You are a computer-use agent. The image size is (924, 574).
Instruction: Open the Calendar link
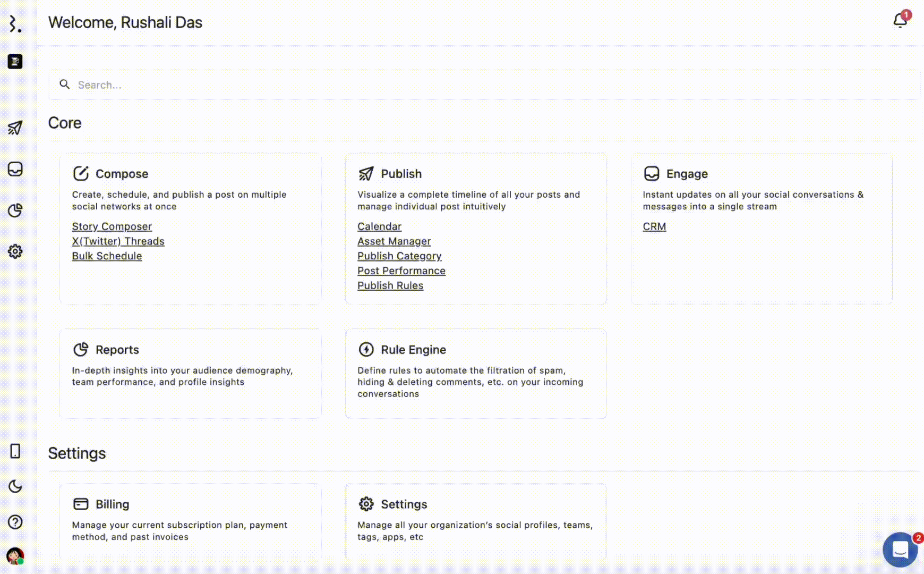(379, 226)
